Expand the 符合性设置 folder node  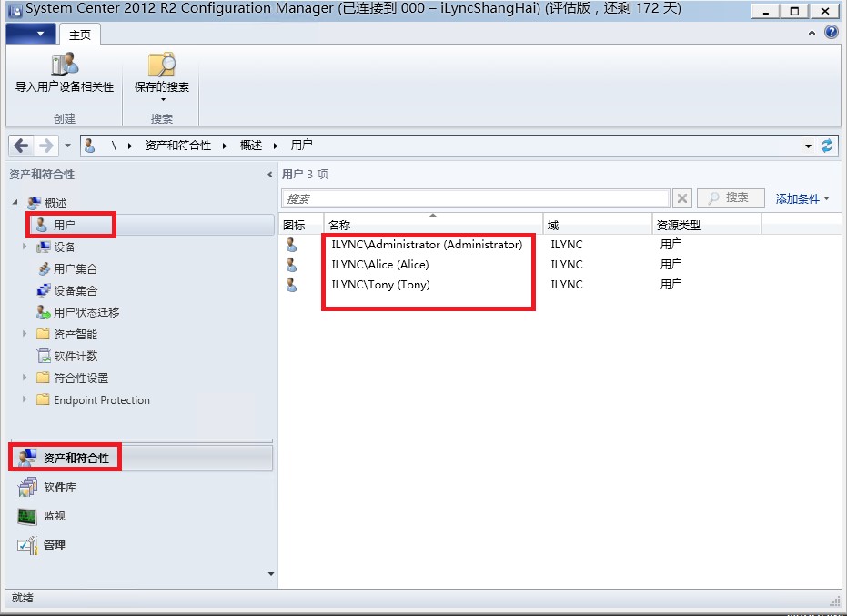[25, 378]
